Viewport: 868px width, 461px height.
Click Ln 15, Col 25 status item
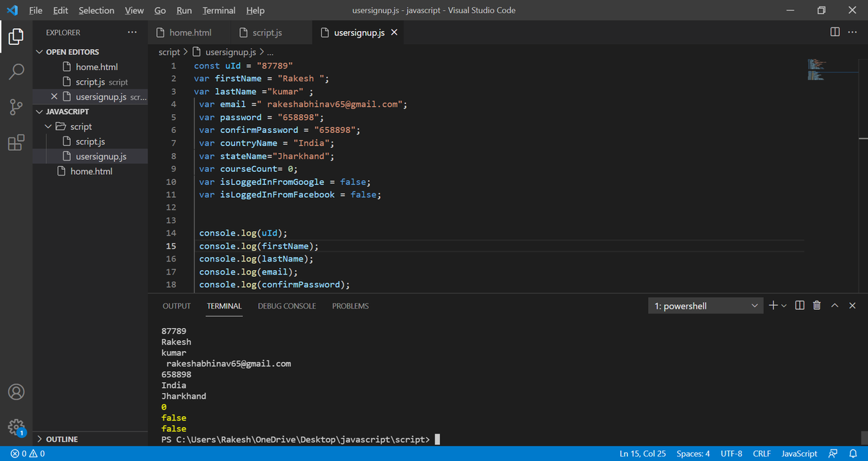[643, 454]
